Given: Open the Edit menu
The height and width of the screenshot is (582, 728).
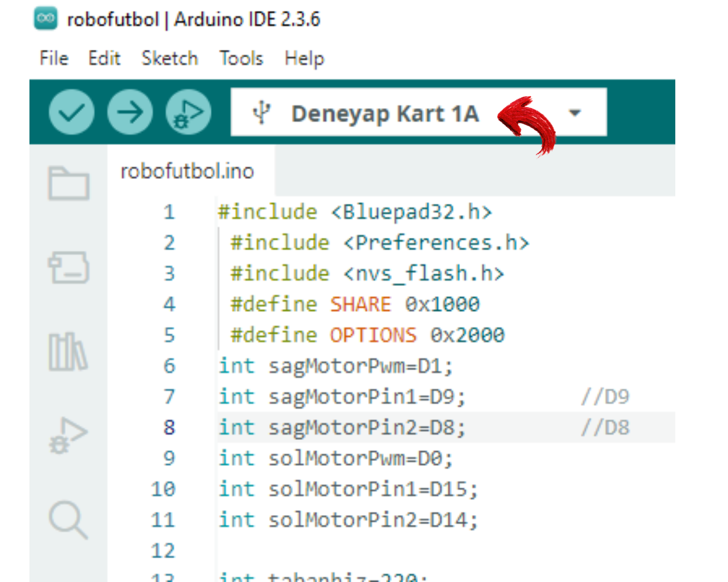Looking at the screenshot, I should (104, 58).
